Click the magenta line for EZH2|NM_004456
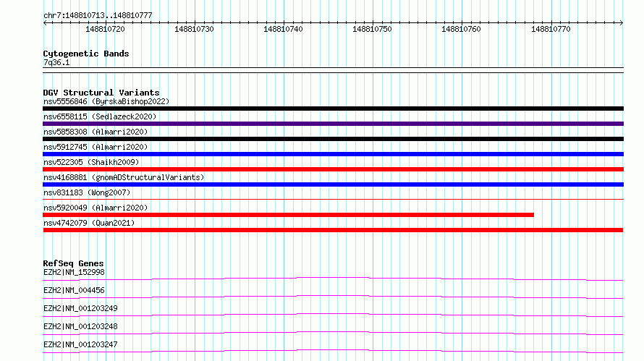 pyautogui.click(x=333, y=297)
